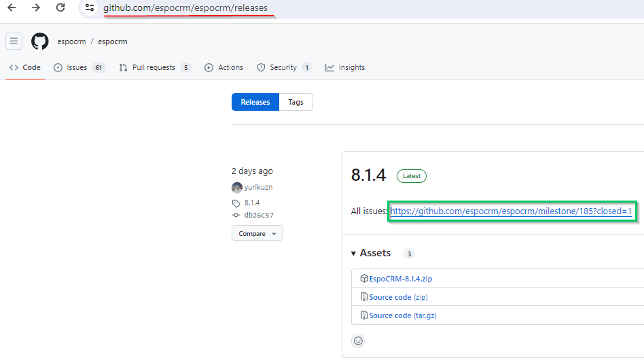The image size is (644, 361).
Task: Select the Releases button
Action: (x=255, y=102)
